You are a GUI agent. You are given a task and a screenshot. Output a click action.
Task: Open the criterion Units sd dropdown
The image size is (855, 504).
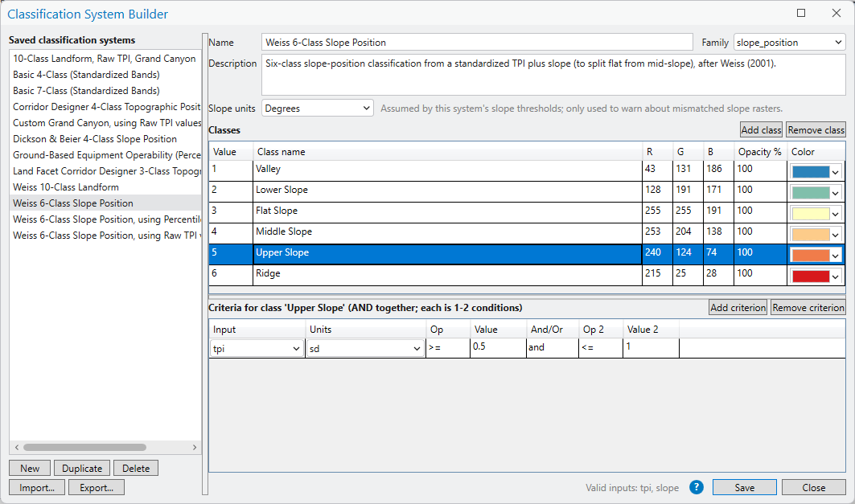pyautogui.click(x=365, y=349)
